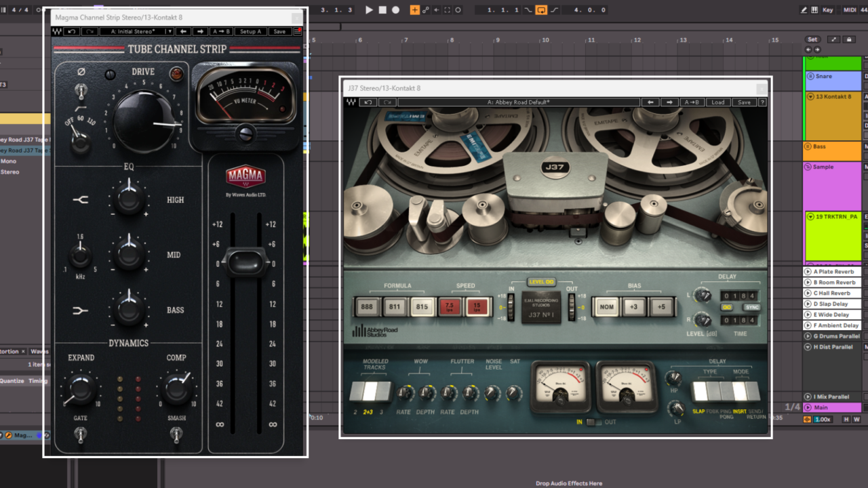Open the Load menu in J37 plugin

718,102
